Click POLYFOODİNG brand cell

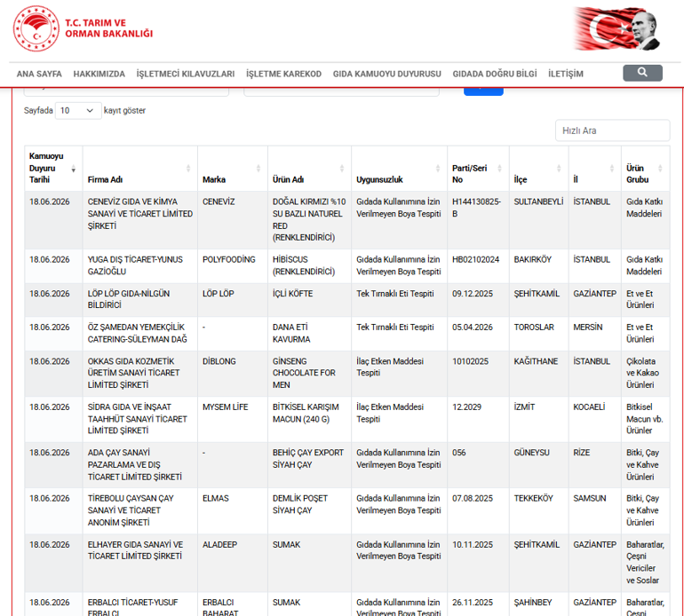pos(233,265)
